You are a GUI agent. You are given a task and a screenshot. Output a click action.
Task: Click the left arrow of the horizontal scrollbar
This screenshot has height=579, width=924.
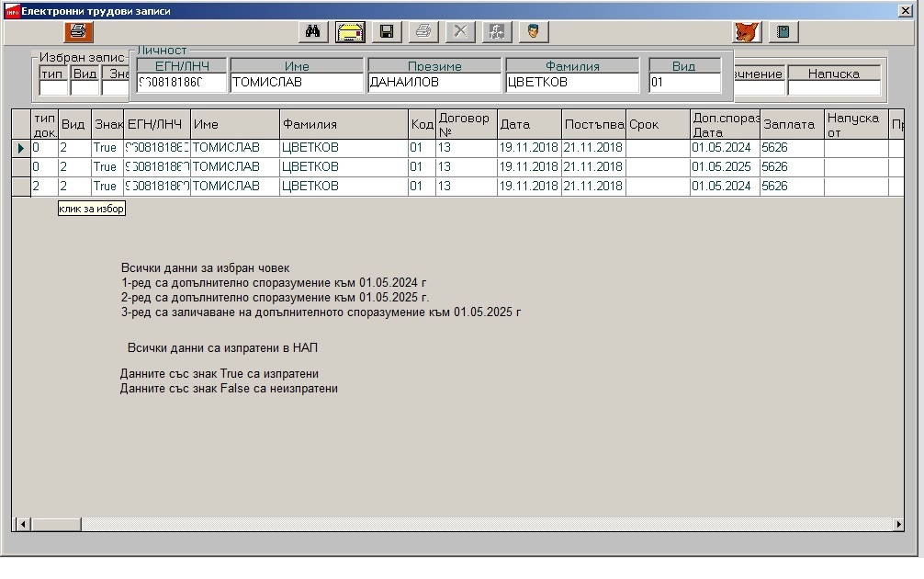tap(22, 524)
